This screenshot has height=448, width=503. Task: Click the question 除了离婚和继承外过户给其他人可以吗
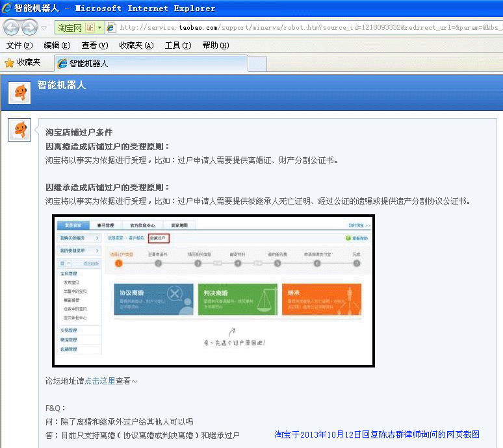pos(127,422)
